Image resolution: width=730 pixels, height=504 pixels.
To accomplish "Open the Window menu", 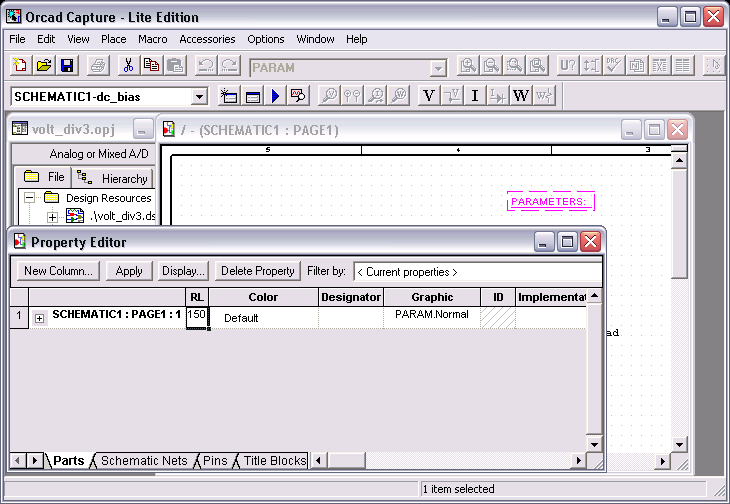I will (315, 39).
